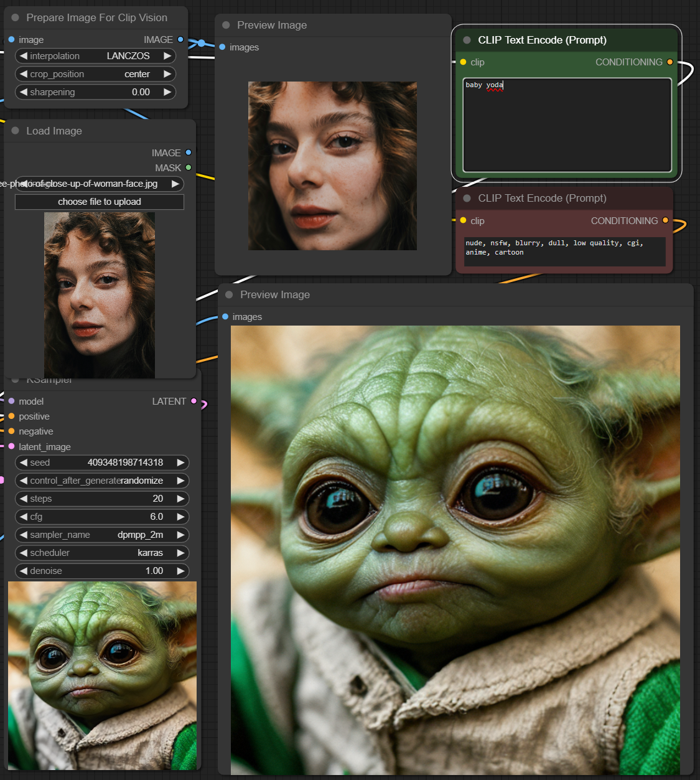Click the IMAGE output socket of Load Image

tap(189, 153)
